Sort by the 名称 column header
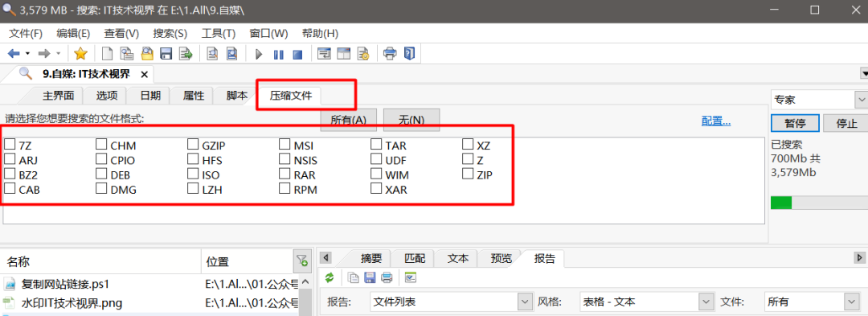The width and height of the screenshot is (868, 316). click(x=100, y=261)
